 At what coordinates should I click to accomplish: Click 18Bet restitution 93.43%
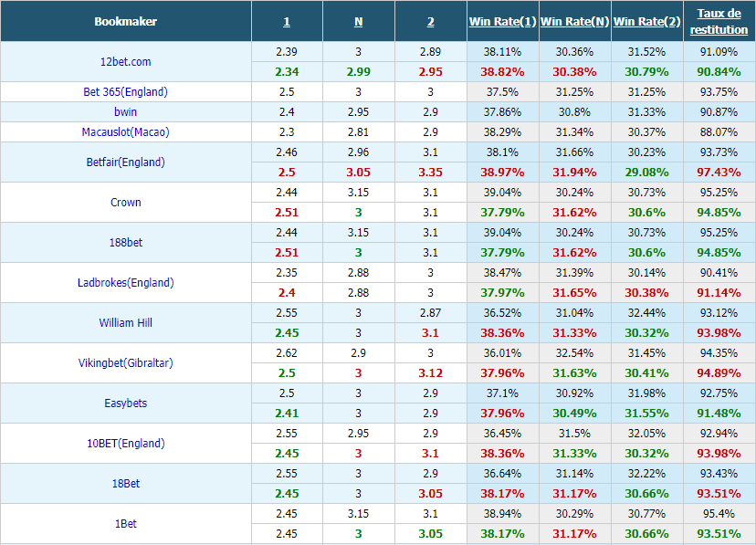coord(719,473)
